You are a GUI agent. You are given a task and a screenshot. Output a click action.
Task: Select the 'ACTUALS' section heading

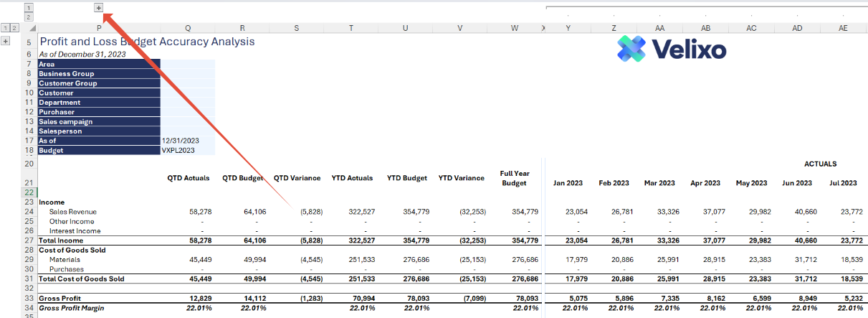tap(820, 164)
